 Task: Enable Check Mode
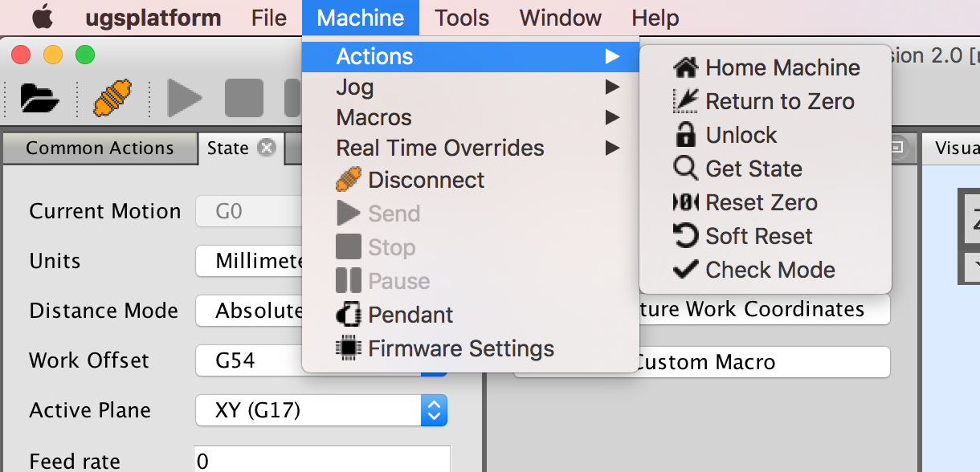pyautogui.click(x=770, y=270)
